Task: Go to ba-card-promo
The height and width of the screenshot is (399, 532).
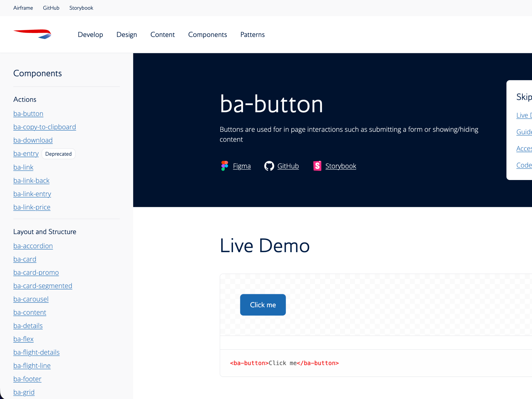Action: [x=36, y=272]
